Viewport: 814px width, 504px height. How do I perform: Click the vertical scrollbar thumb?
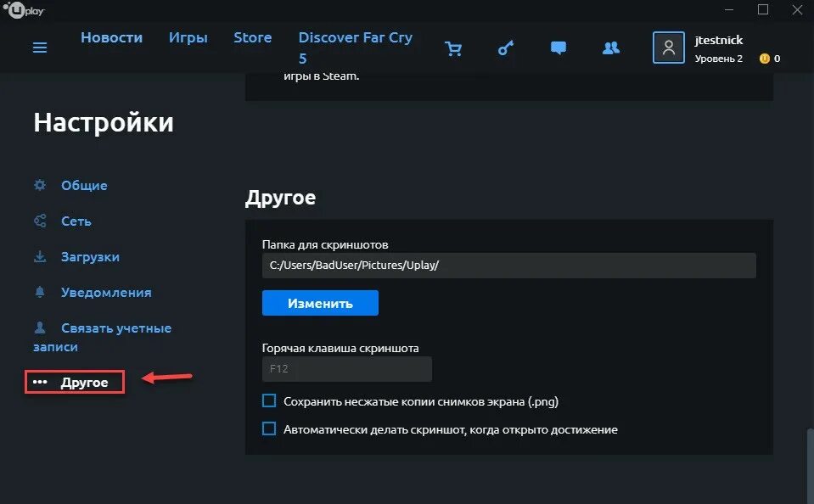tap(810, 466)
